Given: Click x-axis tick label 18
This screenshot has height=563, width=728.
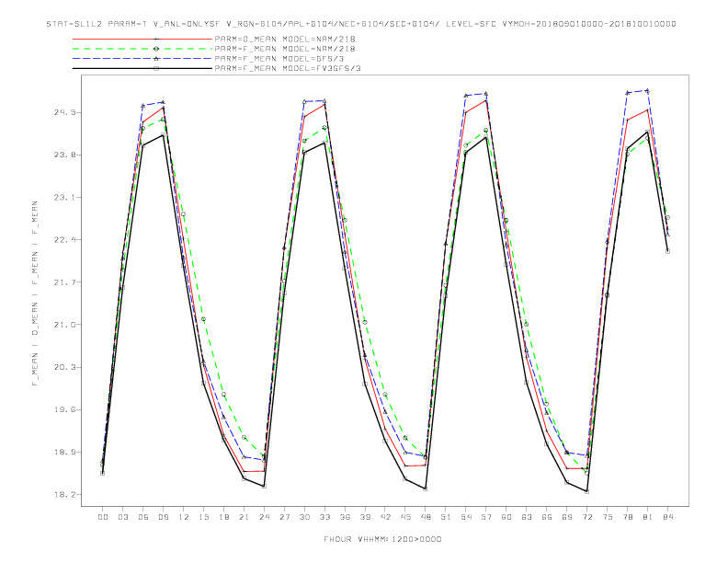Looking at the screenshot, I should point(223,517).
